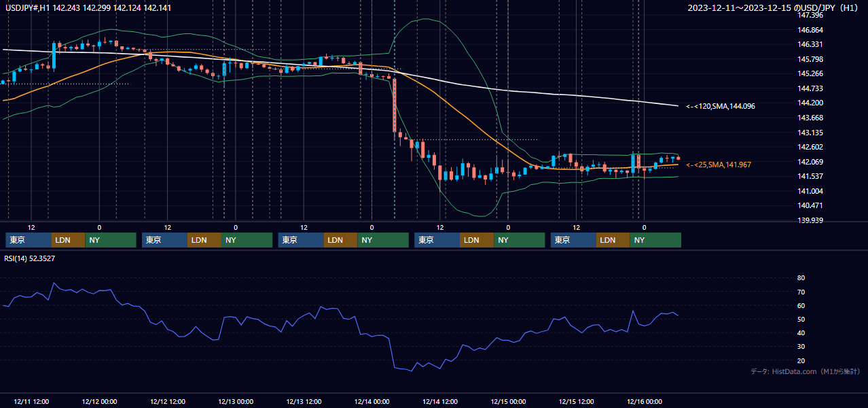Click the 12/13 00:00 time axis label
This screenshot has height=408, width=868.
pos(236,401)
